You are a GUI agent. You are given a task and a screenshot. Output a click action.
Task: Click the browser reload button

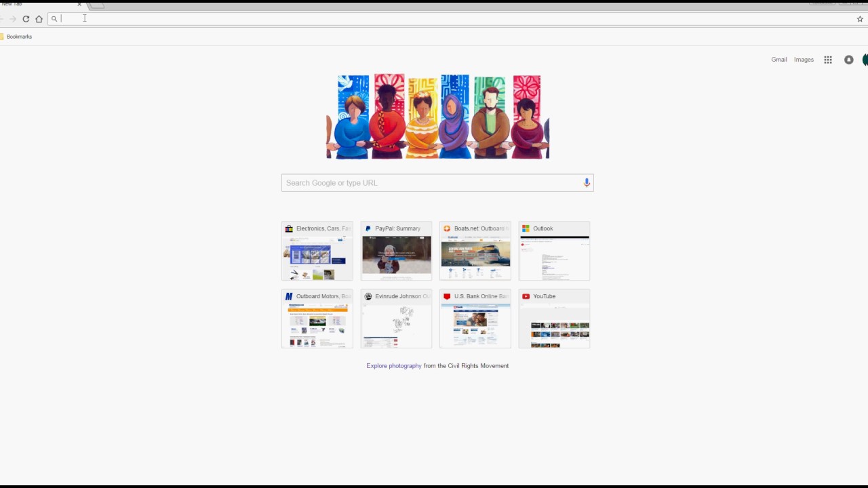[26, 19]
